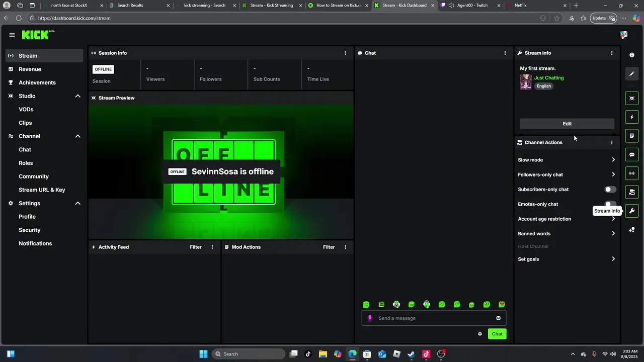Open user avatar in top right of dashboard

point(624,35)
